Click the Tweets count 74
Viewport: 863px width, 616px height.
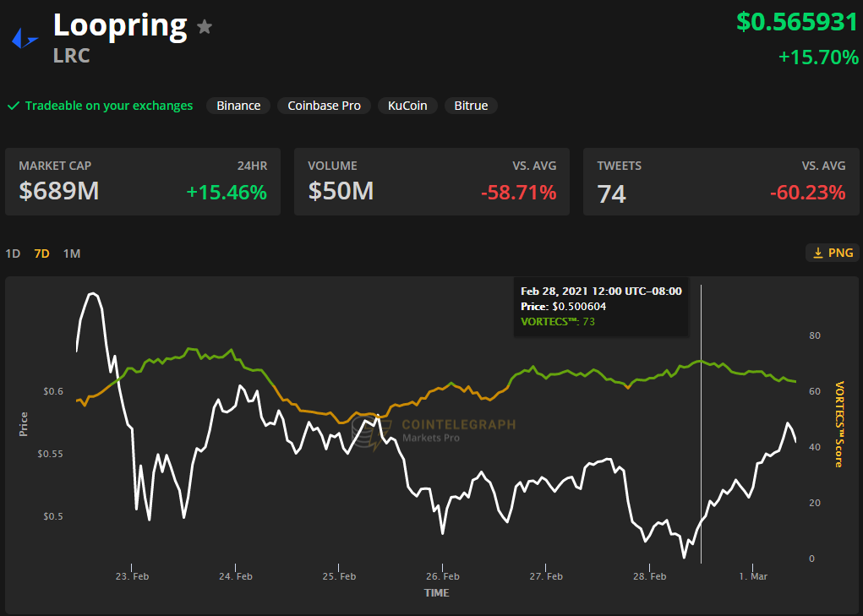[x=611, y=194]
